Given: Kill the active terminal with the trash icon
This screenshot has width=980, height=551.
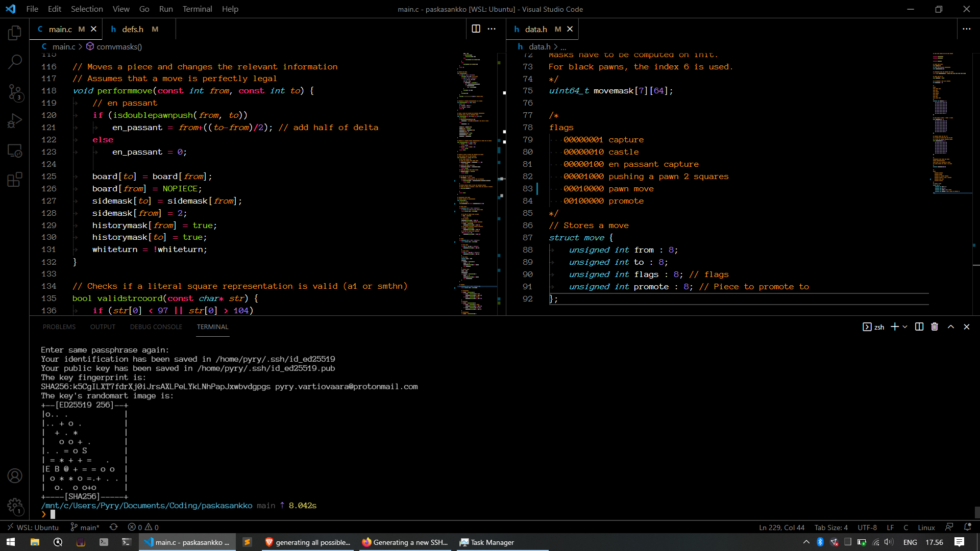Looking at the screenshot, I should 934,327.
